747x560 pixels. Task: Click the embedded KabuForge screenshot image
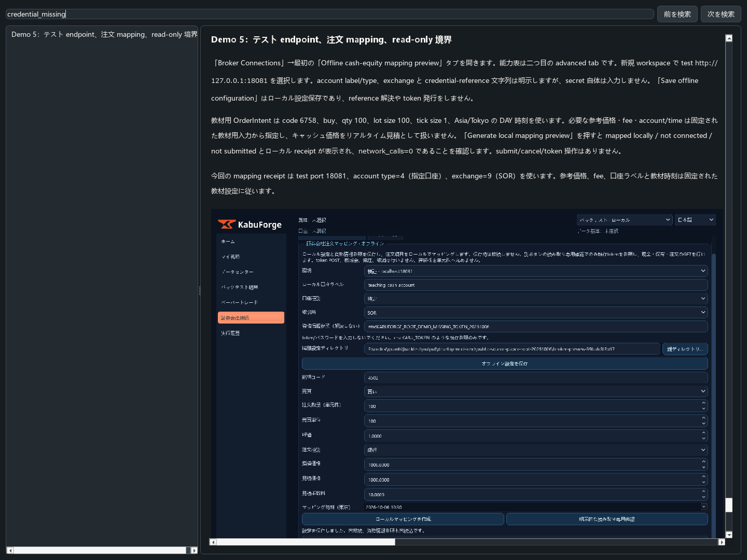point(467,373)
